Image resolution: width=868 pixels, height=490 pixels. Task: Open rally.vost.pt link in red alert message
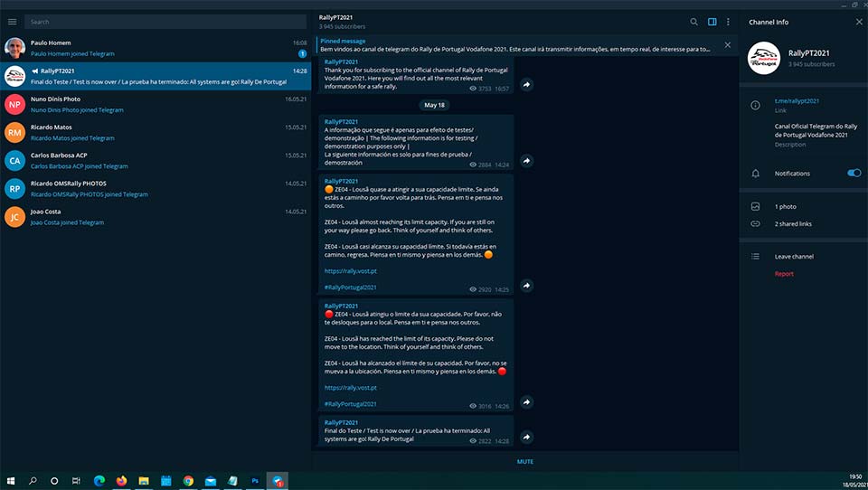point(351,388)
